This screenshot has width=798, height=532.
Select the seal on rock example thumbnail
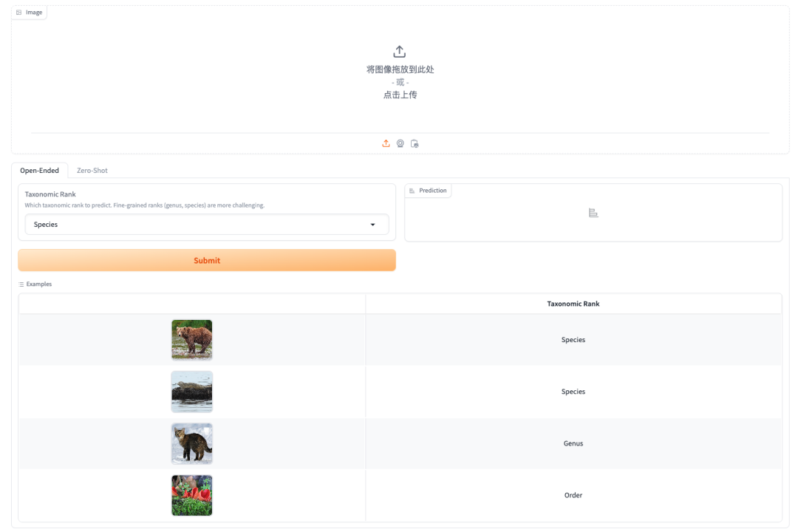tap(192, 392)
